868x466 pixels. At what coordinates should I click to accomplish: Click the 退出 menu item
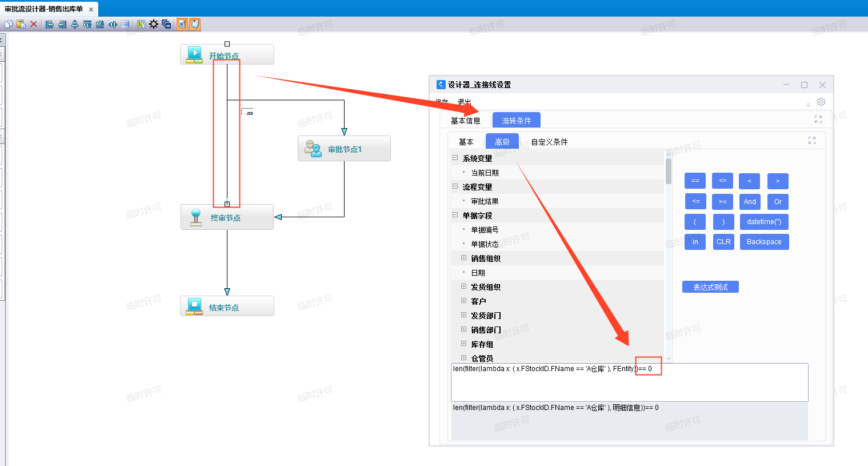[464, 102]
